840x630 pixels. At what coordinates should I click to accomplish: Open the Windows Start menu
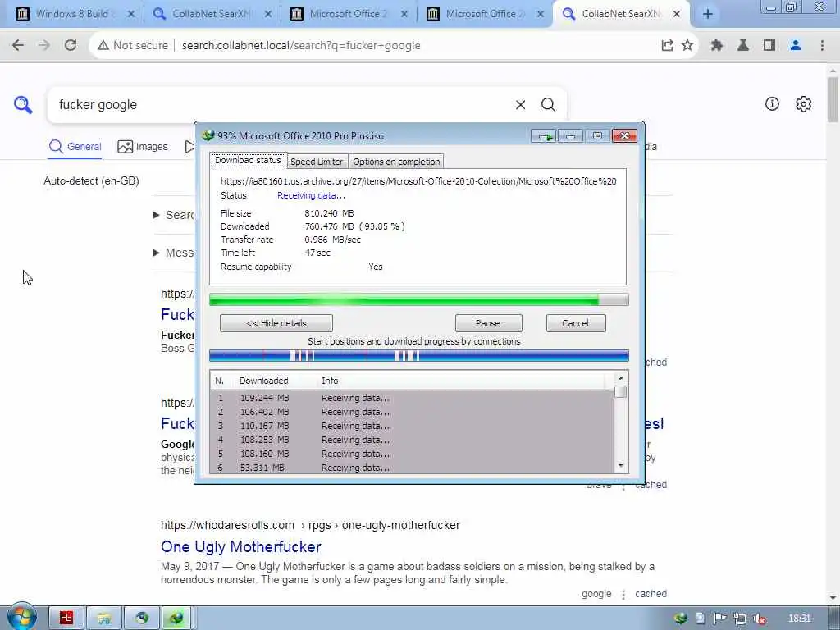pyautogui.click(x=21, y=617)
